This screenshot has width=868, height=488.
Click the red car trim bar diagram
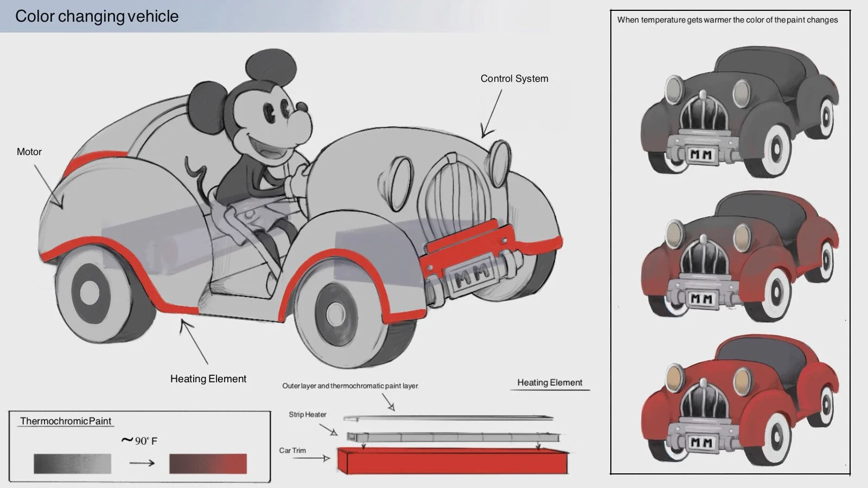[453, 461]
